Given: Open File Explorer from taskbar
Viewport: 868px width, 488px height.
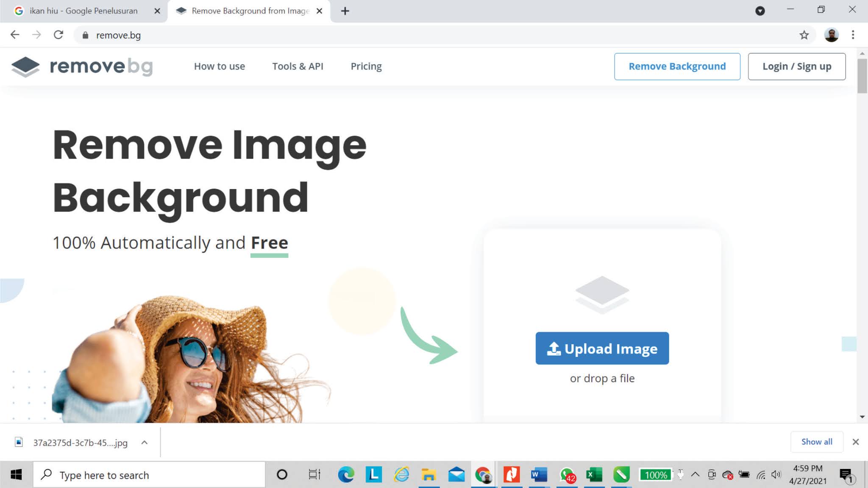Looking at the screenshot, I should (428, 474).
